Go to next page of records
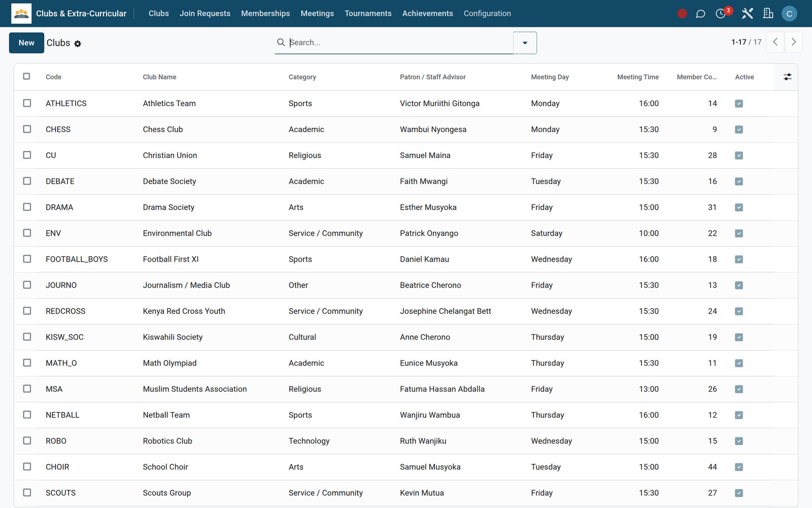Image resolution: width=812 pixels, height=508 pixels. pos(794,42)
